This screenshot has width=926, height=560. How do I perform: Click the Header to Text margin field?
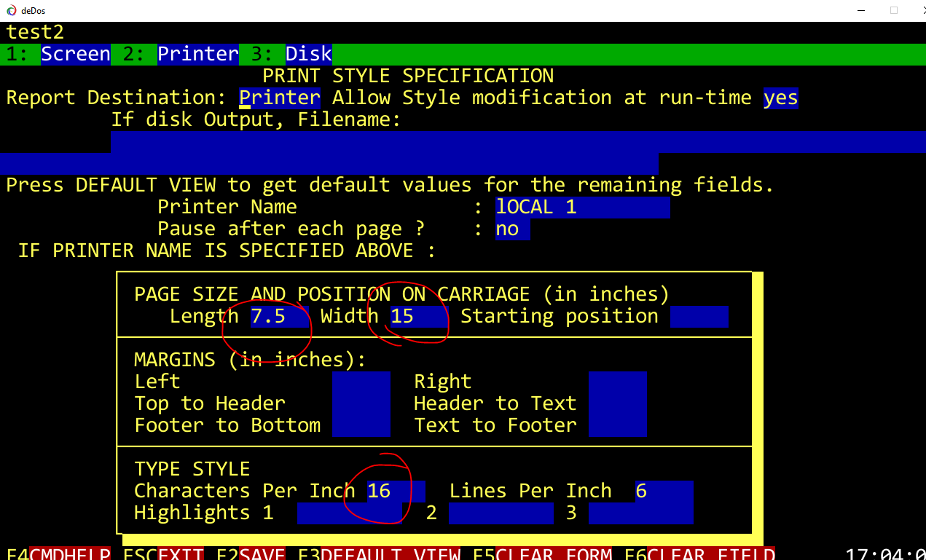(618, 404)
